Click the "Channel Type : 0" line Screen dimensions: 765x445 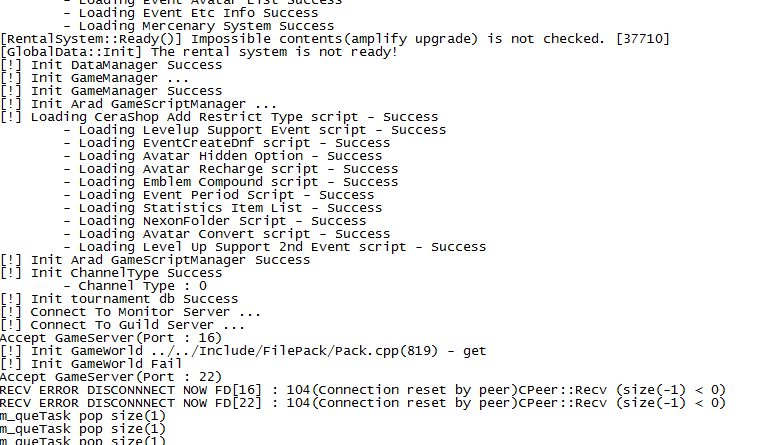[x=135, y=286]
